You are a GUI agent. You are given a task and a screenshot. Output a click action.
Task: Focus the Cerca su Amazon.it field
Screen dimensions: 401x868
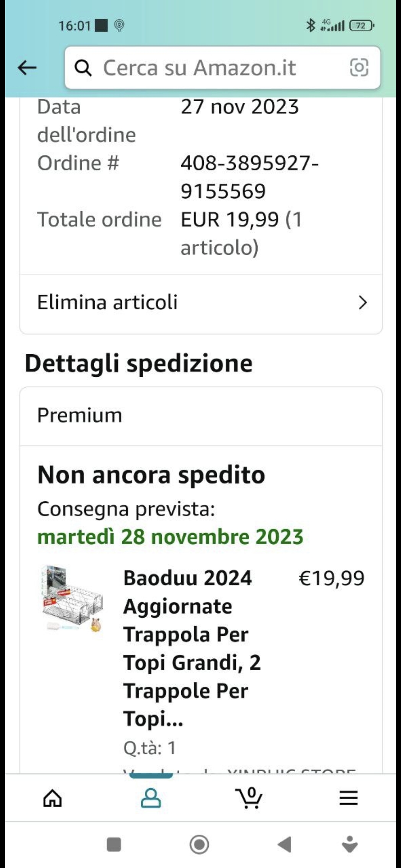[215, 68]
